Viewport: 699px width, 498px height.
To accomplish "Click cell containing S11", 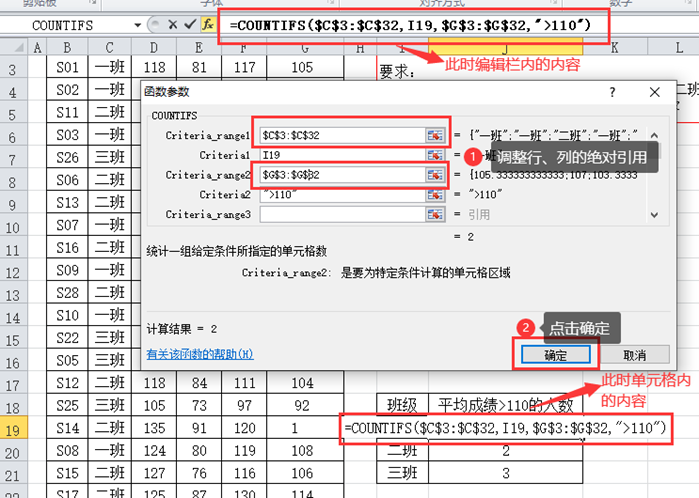I will click(x=67, y=112).
